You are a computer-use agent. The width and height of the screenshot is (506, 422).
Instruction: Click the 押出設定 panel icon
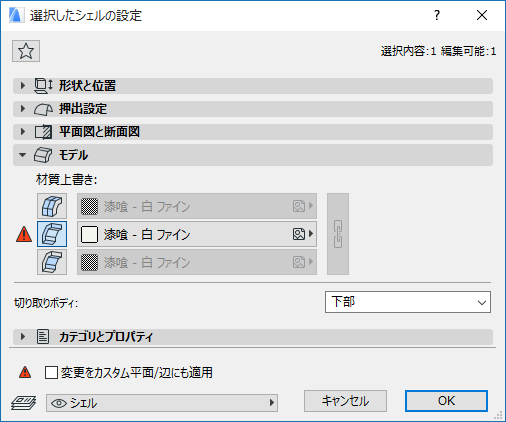click(x=43, y=109)
